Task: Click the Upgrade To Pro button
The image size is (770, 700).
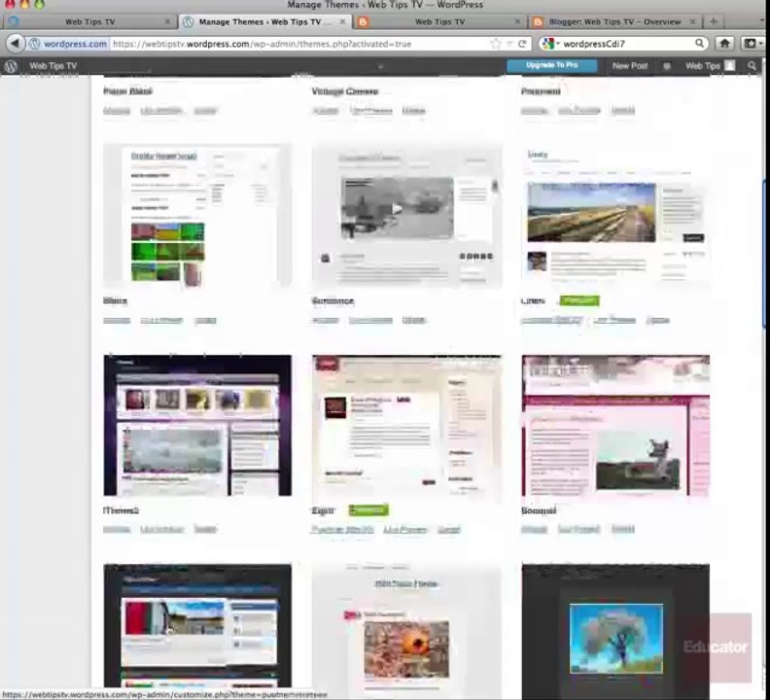Action: pyautogui.click(x=552, y=65)
